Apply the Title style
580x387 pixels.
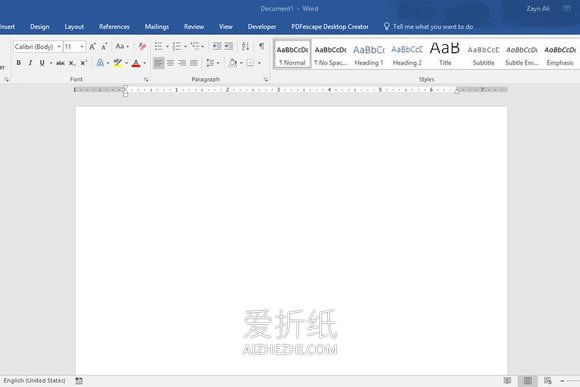pos(445,54)
